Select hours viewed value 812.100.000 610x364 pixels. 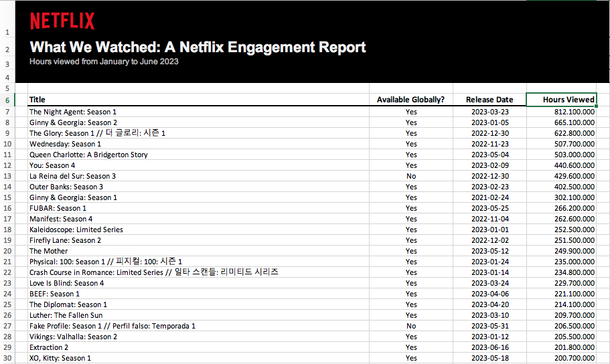coord(561,112)
